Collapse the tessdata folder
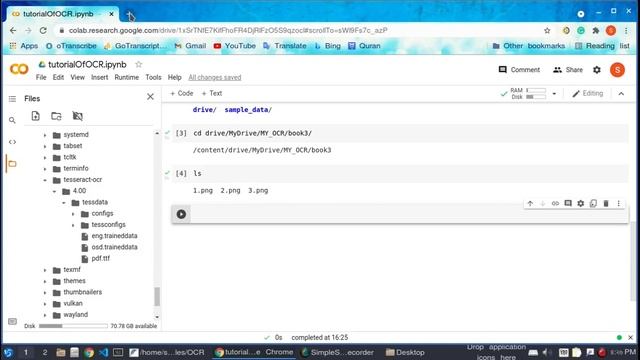This screenshot has width=640, height=360. [x=64, y=202]
